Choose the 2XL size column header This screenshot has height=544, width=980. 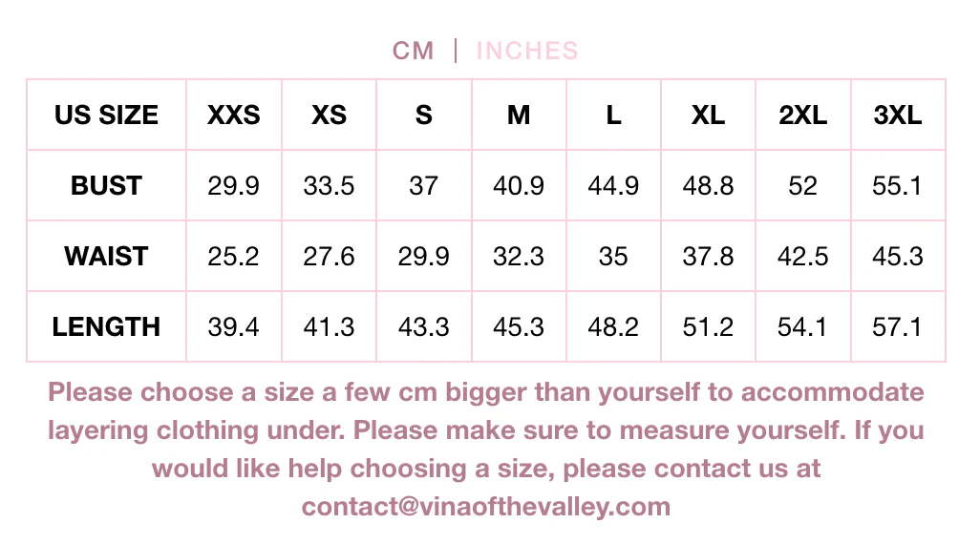click(803, 115)
